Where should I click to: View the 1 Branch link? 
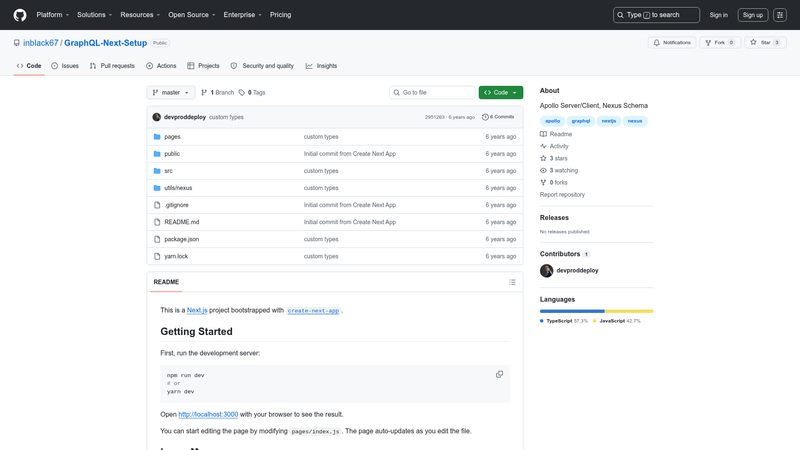[217, 92]
